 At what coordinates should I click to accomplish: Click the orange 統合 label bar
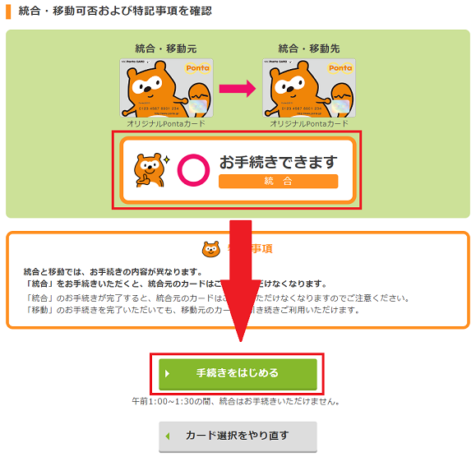pyautogui.click(x=278, y=181)
